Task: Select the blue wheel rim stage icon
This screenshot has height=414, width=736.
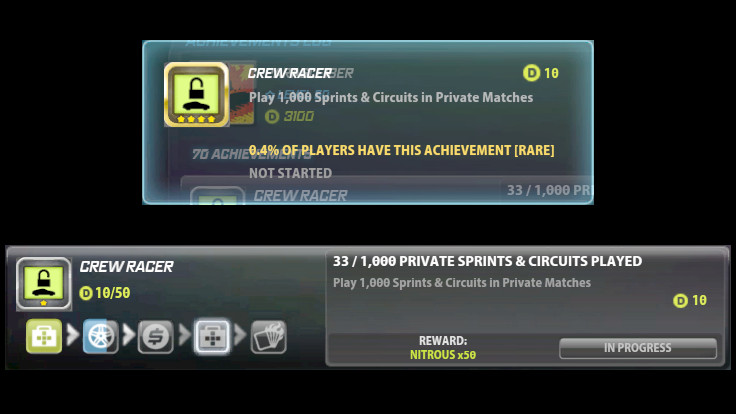Action: [100, 336]
